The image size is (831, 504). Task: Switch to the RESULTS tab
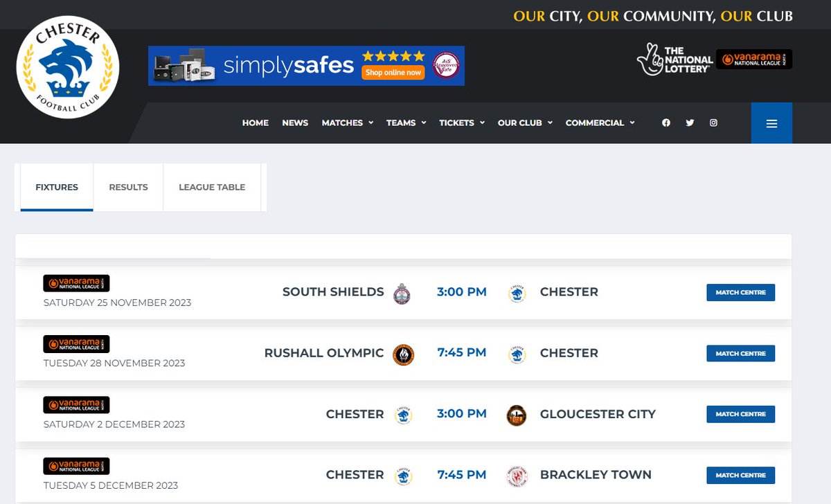128,187
